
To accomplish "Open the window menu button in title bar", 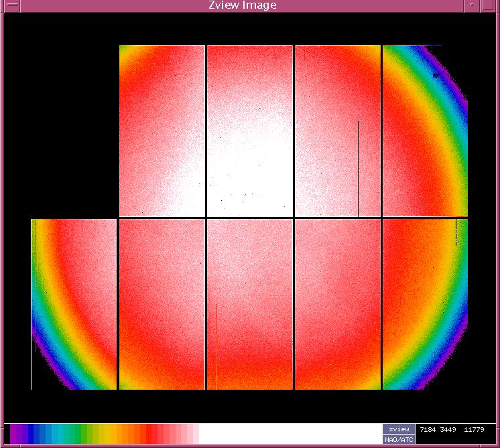I will [x=11, y=6].
